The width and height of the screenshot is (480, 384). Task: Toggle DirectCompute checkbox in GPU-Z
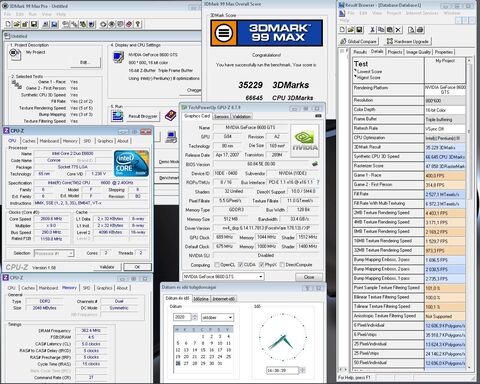282,265
